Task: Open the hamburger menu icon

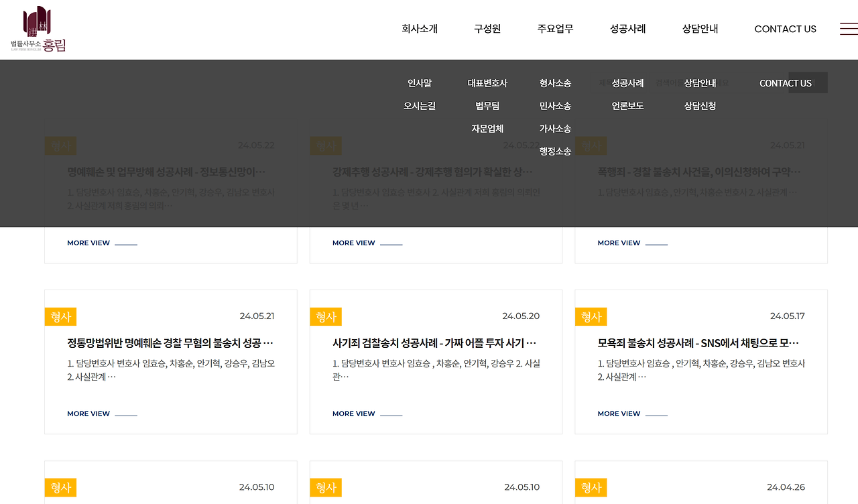Action: point(849,29)
